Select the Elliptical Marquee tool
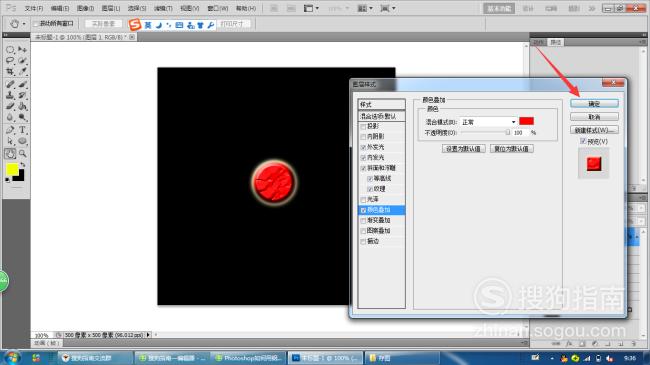This screenshot has width=650, height=365. tap(10, 50)
